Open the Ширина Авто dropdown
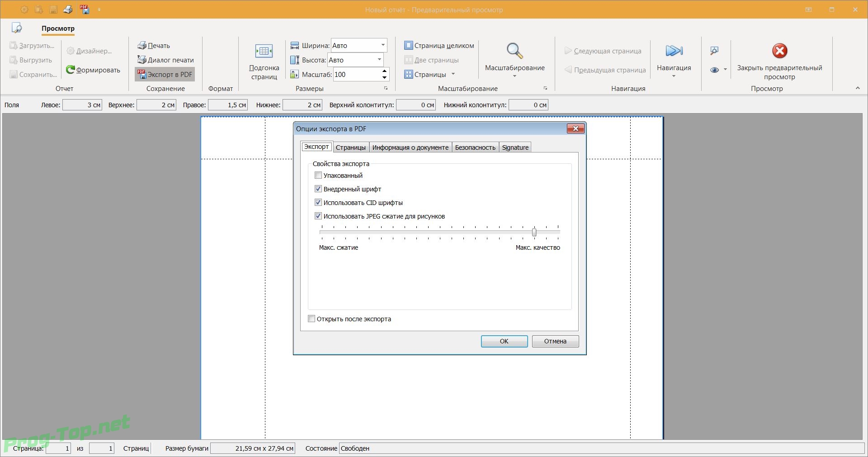Viewport: 868px width, 457px height. 383,45
